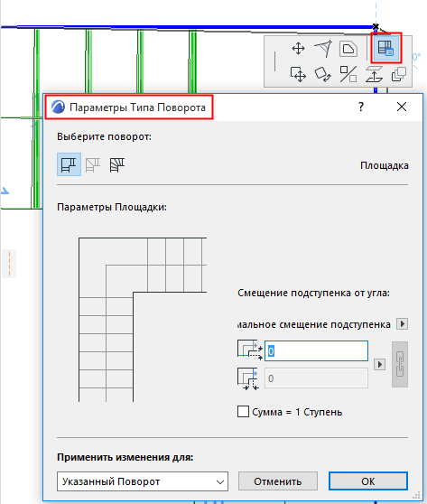Click the 'Отменить' button
Viewport: 427px width, 504px height.
(x=278, y=481)
